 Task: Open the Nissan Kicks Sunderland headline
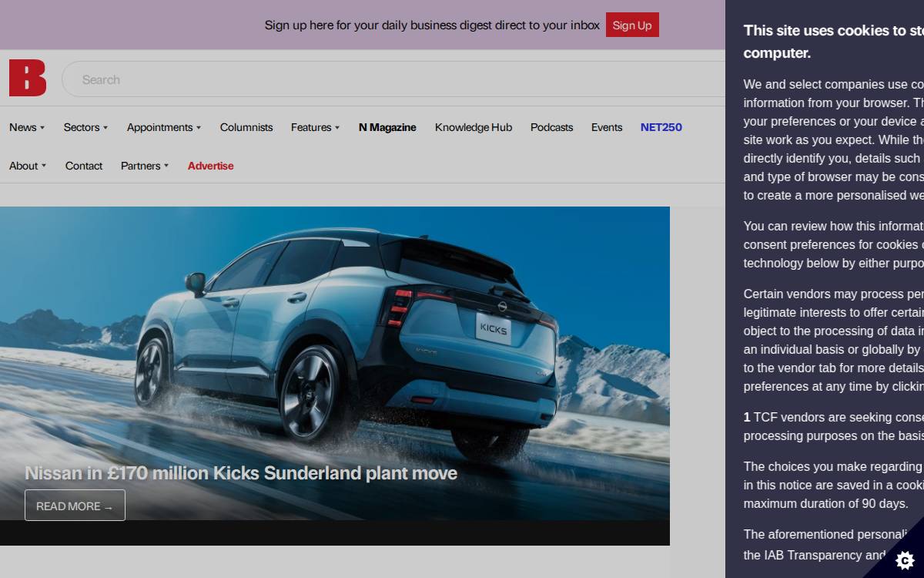click(x=241, y=472)
